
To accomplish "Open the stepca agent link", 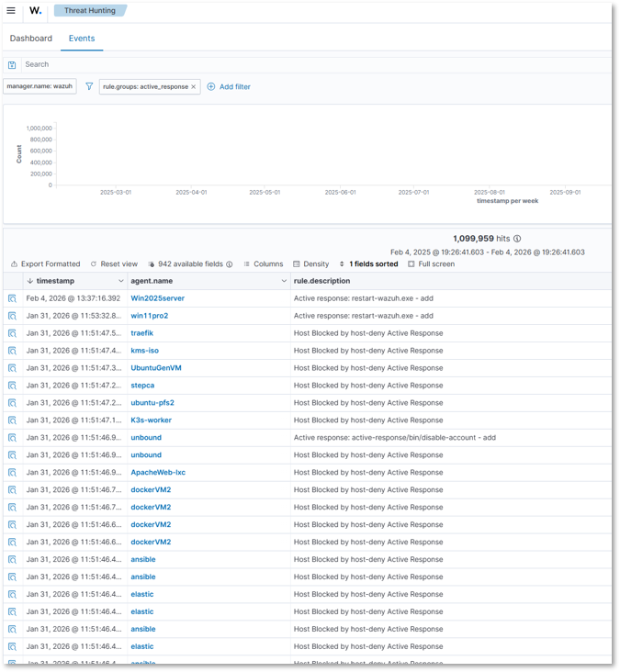I will click(142, 386).
